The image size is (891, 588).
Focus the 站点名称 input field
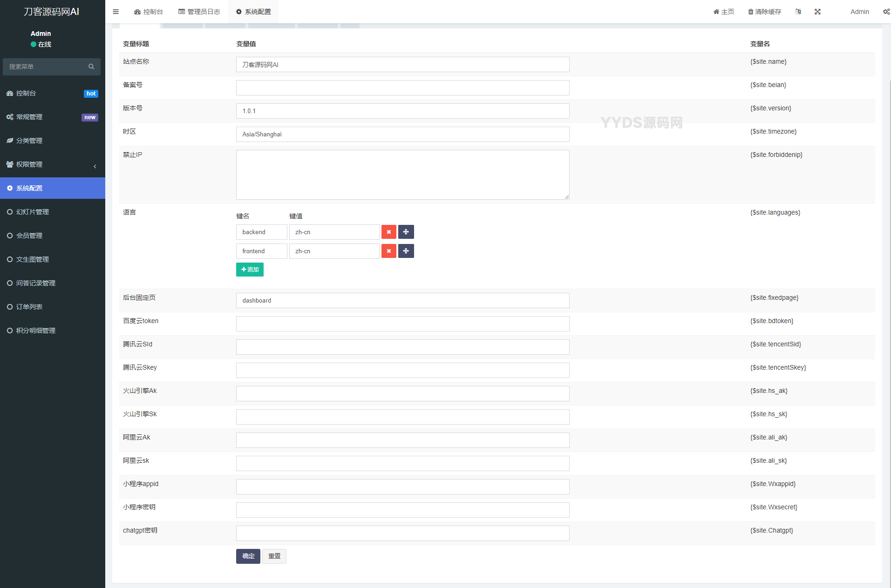tap(402, 65)
